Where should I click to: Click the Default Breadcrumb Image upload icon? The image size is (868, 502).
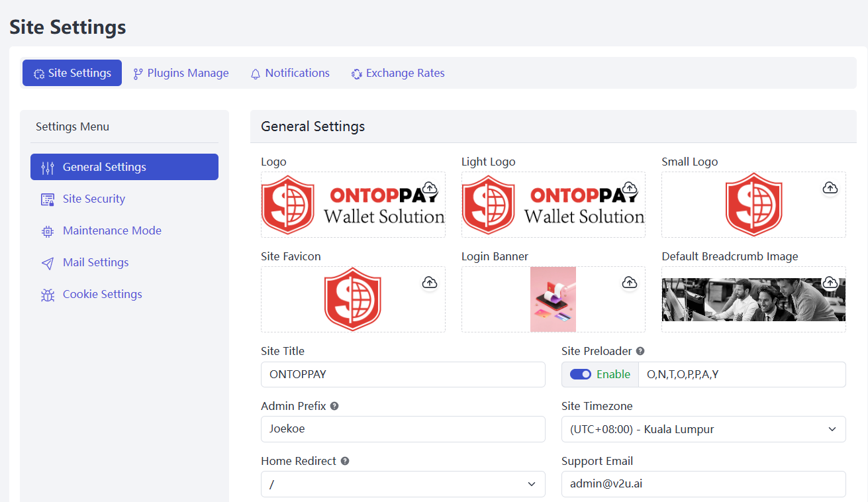830,283
